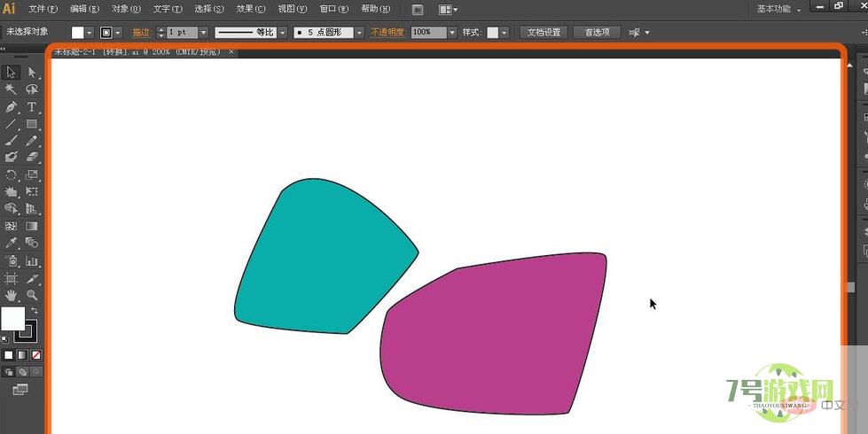Select the Free Transform tool
Viewport: 868px width, 434px height.
32,192
